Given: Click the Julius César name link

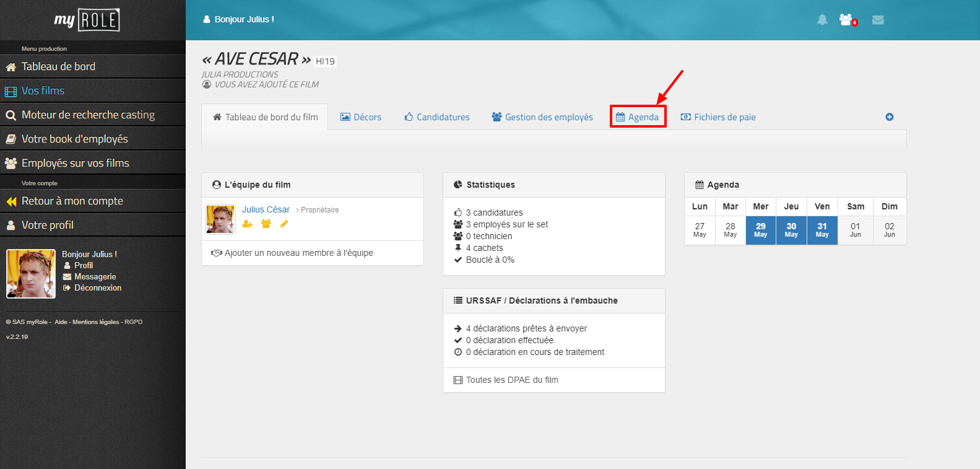Looking at the screenshot, I should click(x=266, y=209).
